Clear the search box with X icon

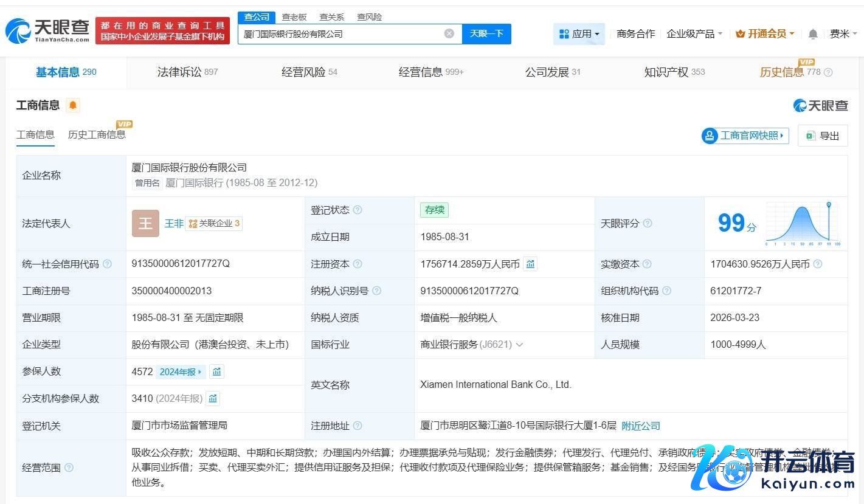pos(449,33)
